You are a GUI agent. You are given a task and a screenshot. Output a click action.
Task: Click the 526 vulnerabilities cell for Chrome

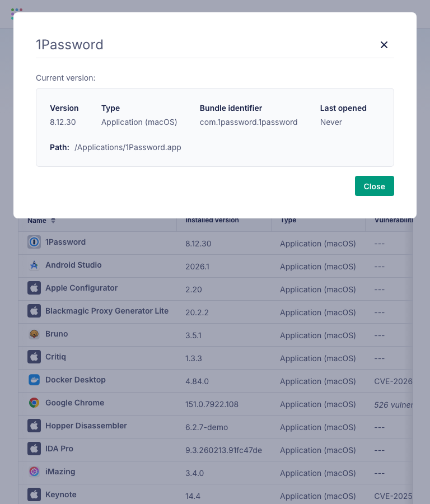tap(394, 405)
